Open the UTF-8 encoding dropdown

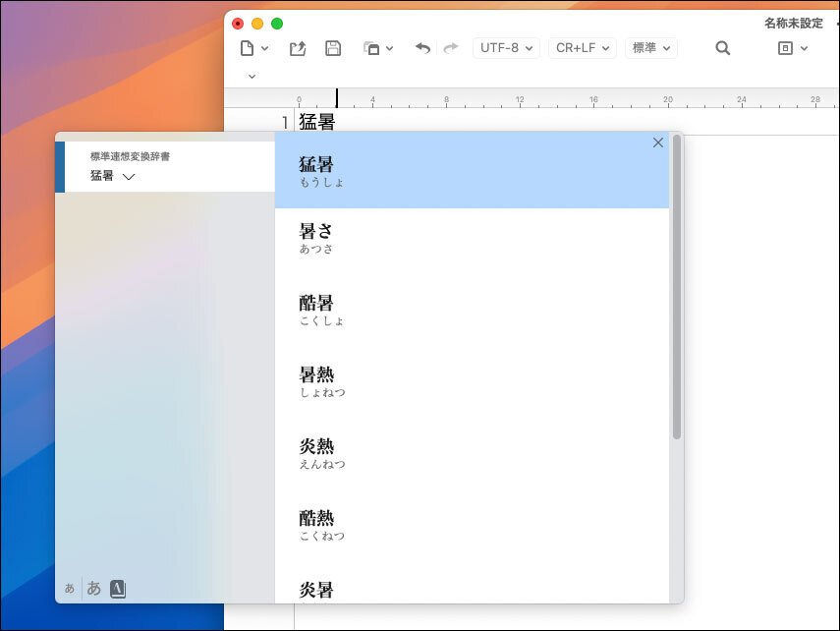pos(505,47)
